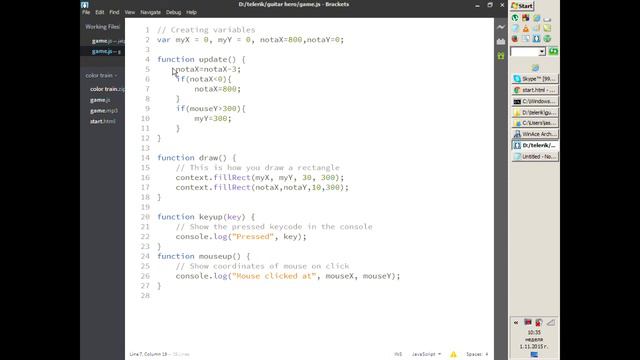Open start.html in project tree

(102, 121)
